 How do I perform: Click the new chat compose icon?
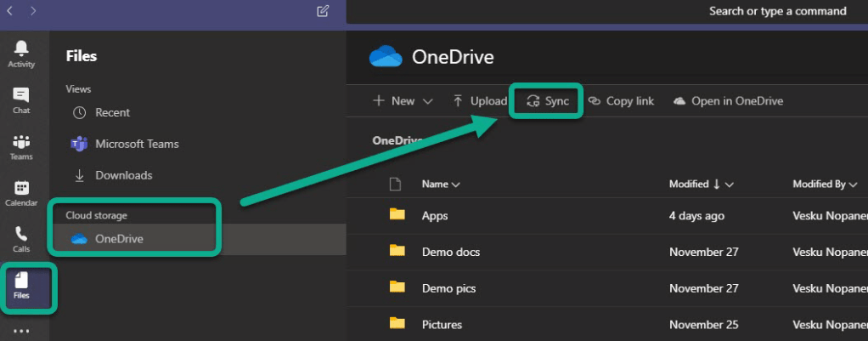[322, 11]
